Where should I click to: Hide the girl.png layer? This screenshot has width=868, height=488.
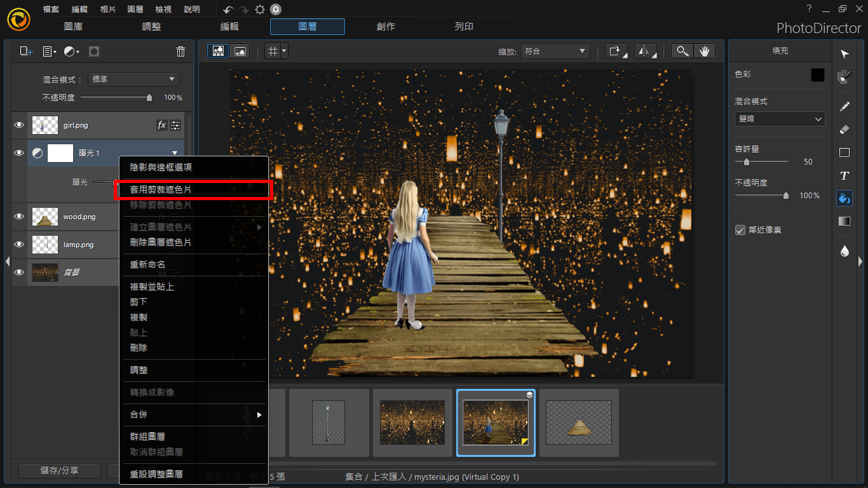tap(19, 125)
